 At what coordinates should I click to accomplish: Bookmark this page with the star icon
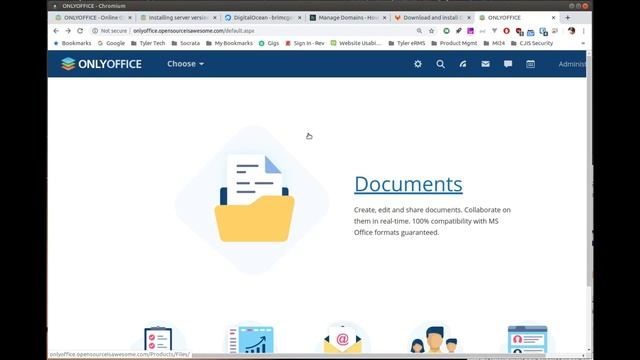coord(431,31)
